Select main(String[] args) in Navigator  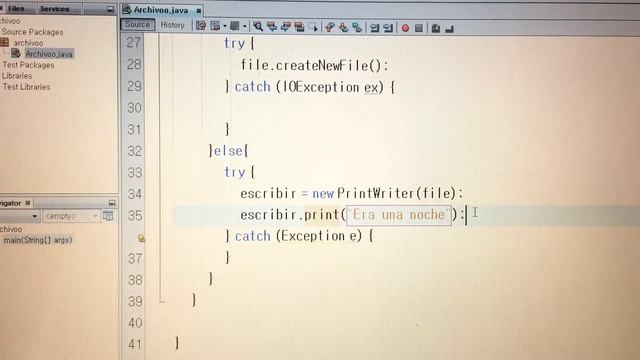point(38,240)
